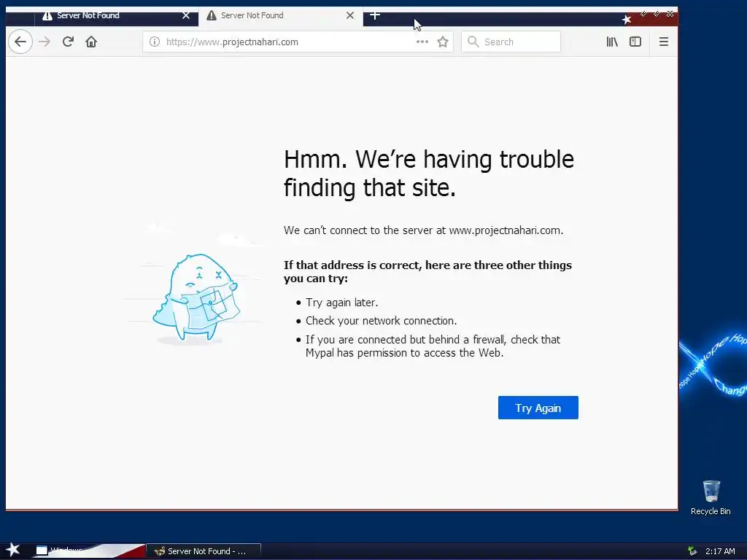Click the confused dinosaur illustration
The image size is (747, 560).
(x=196, y=298)
